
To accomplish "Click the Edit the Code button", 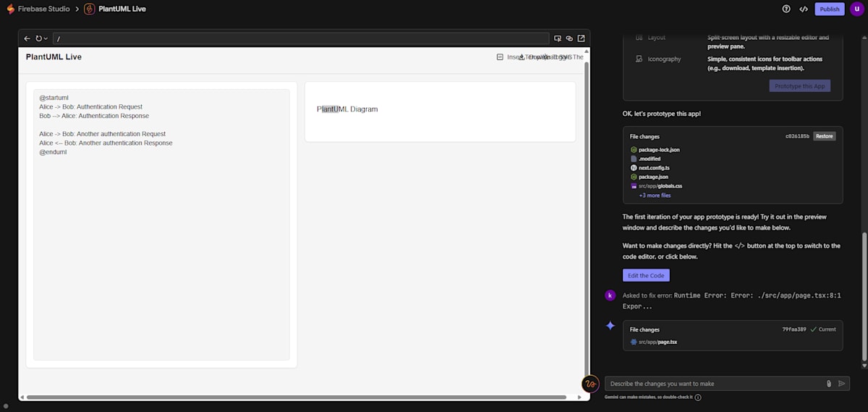I will coord(646,275).
